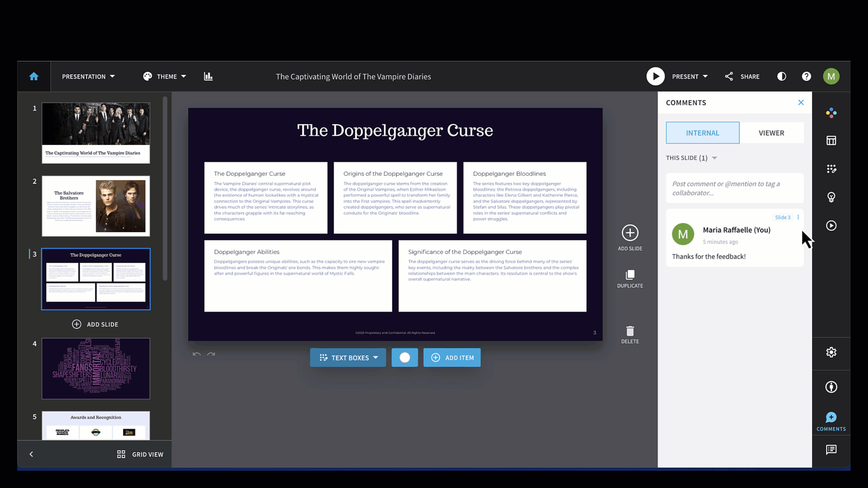Open the smart slide grid-pencil icon
Image resolution: width=868 pixels, height=488 pixels.
831,169
